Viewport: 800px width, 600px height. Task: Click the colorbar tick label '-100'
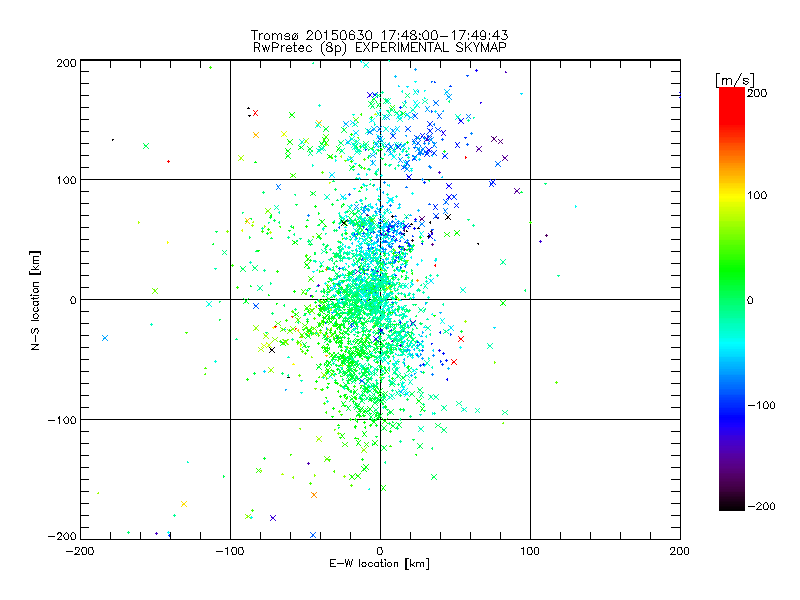pos(761,406)
